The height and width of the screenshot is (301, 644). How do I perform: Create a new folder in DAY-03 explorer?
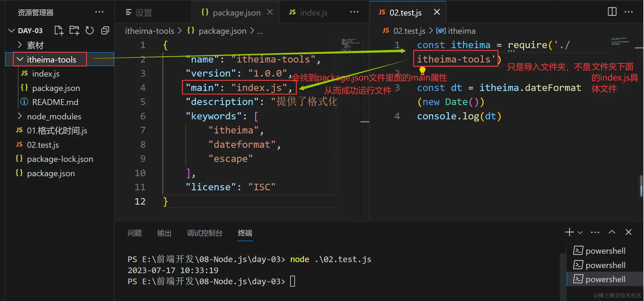pyautogui.click(x=74, y=31)
